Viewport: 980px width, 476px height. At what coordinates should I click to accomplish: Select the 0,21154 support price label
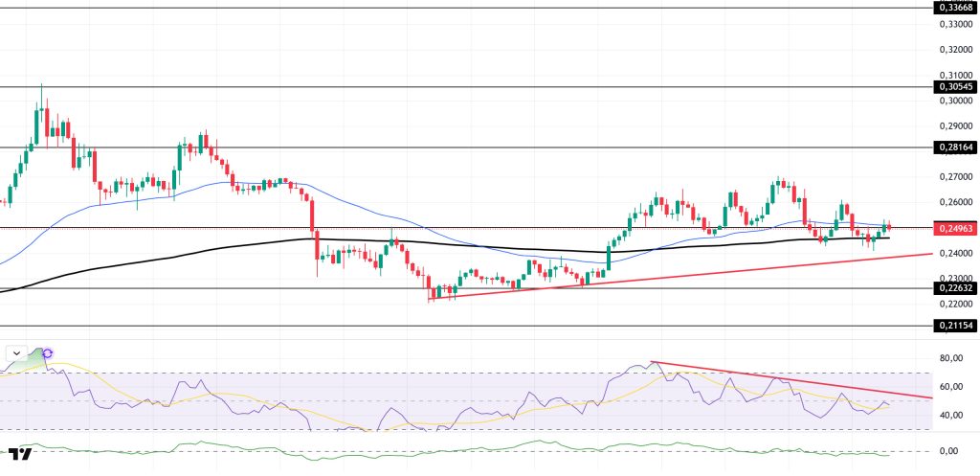[x=954, y=326]
